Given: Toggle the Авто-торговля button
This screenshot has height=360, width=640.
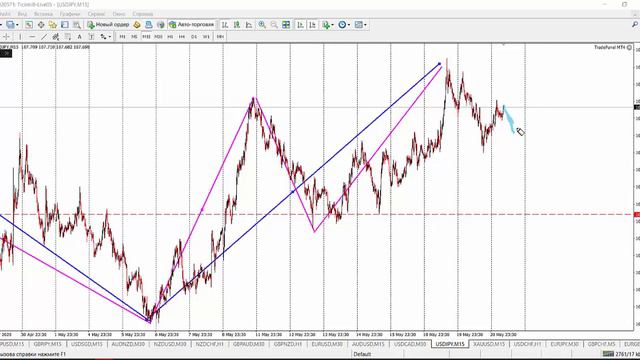Looking at the screenshot, I should tap(191, 25).
